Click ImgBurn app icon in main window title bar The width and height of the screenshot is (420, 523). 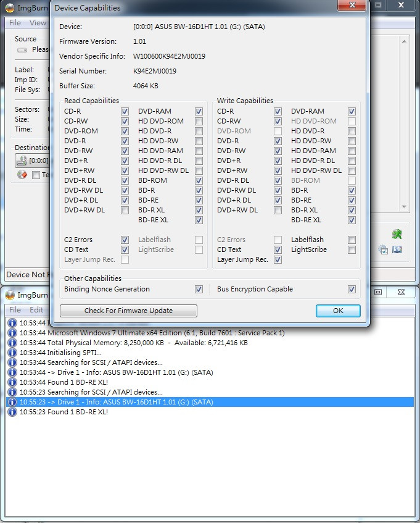point(10,7)
